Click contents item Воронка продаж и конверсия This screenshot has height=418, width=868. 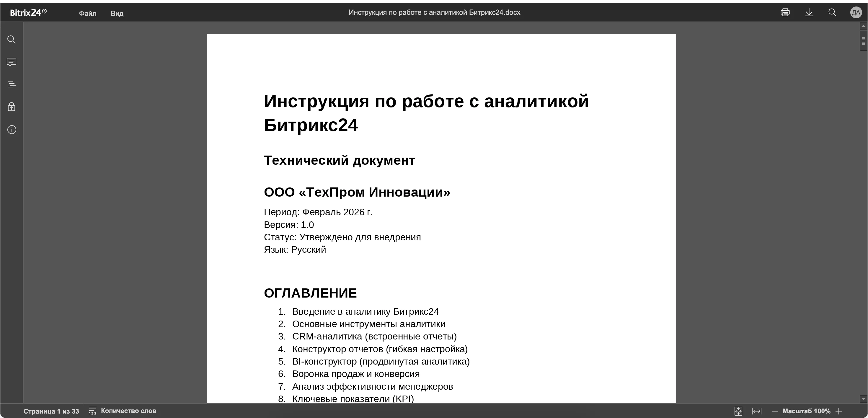[356, 374]
